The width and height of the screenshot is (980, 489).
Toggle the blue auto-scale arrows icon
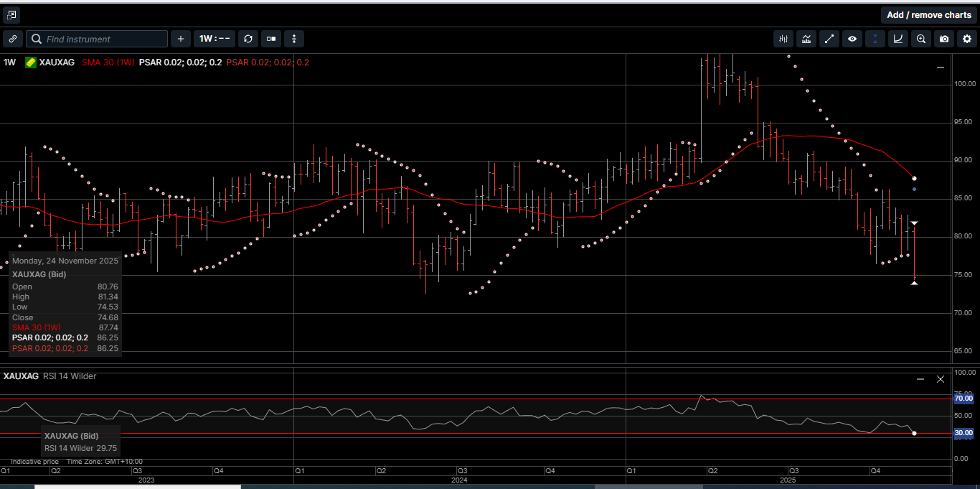point(875,39)
